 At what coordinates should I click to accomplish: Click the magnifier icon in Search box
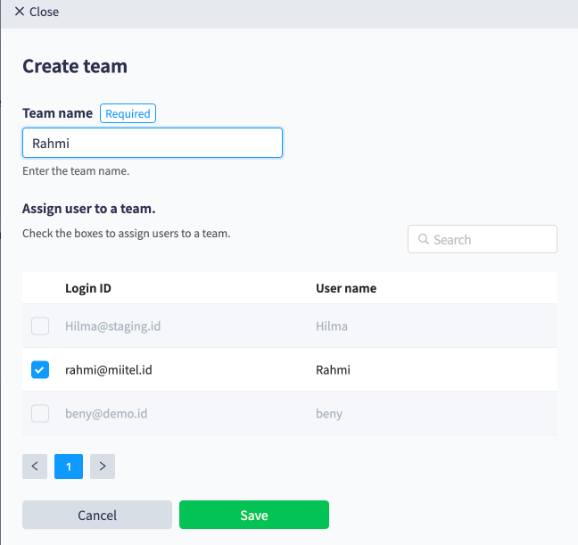pyautogui.click(x=423, y=239)
